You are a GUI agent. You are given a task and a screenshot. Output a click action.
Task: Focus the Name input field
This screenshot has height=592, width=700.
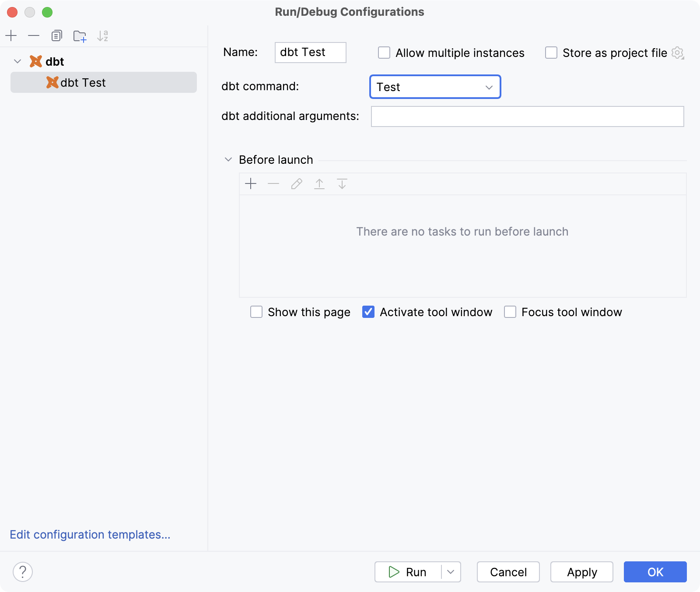(311, 53)
